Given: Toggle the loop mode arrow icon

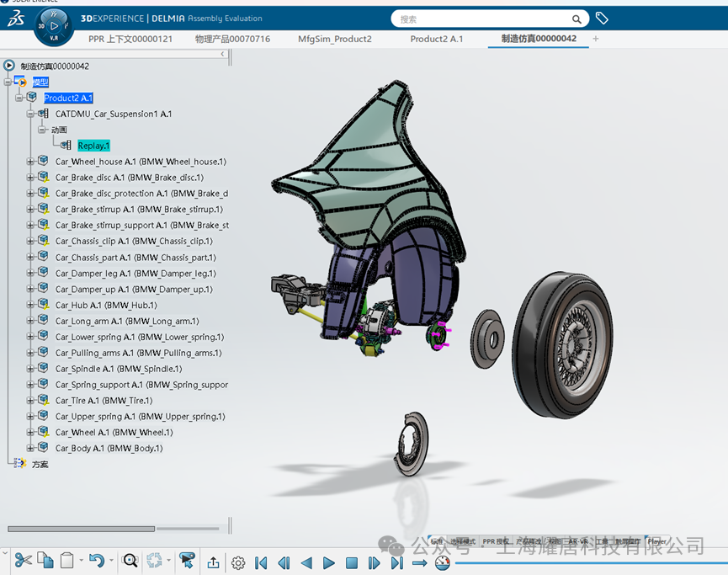Looking at the screenshot, I should (x=419, y=563).
